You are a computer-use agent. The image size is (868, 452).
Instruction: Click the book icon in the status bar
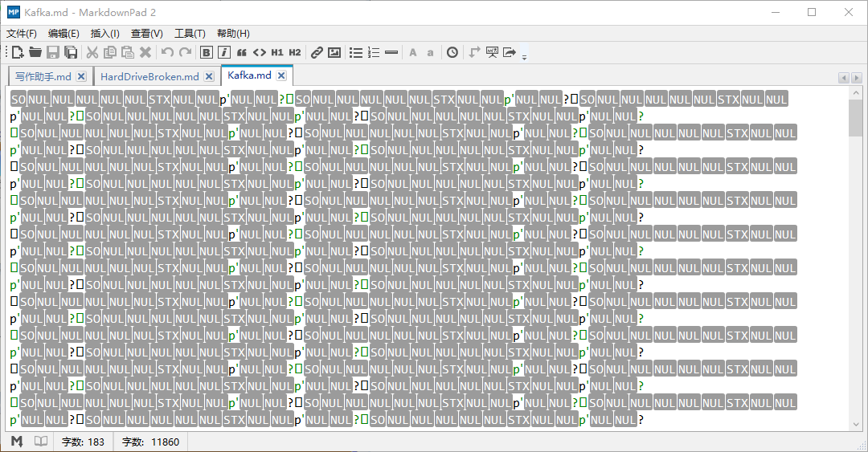(x=41, y=441)
